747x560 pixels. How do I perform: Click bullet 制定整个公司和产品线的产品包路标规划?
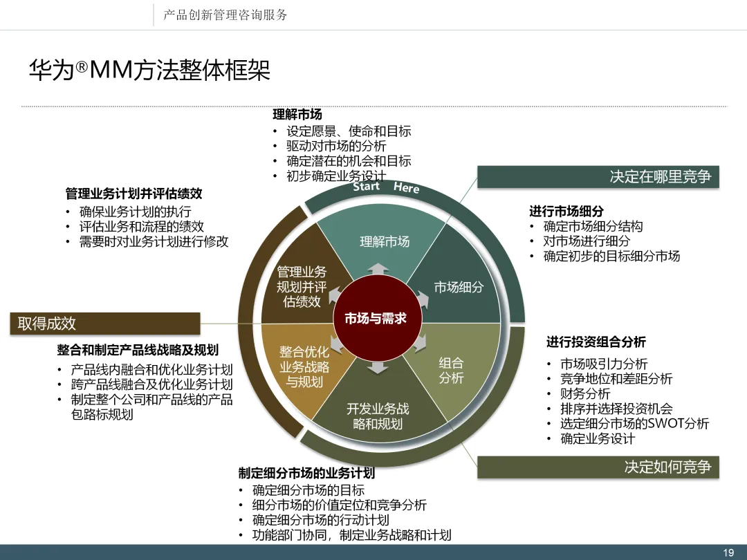tap(151, 407)
